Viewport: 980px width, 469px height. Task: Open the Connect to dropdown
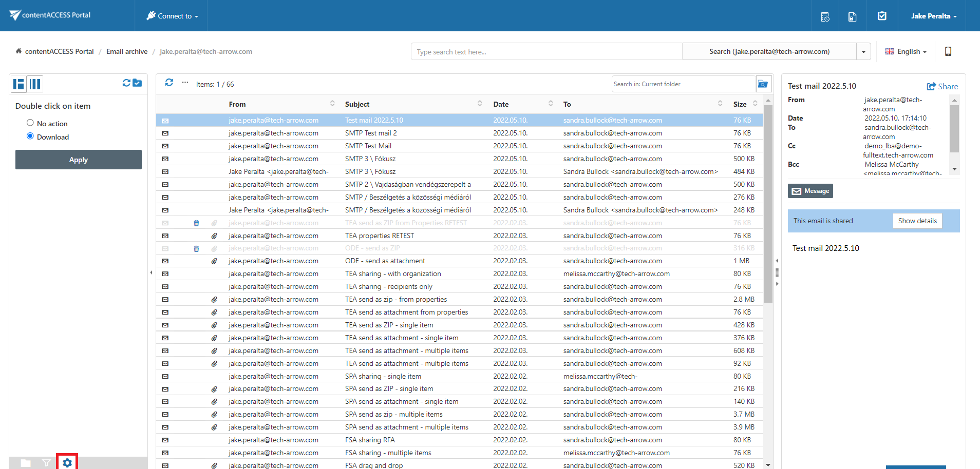pyautogui.click(x=173, y=16)
